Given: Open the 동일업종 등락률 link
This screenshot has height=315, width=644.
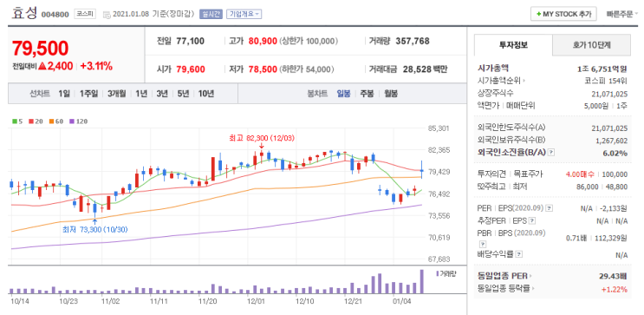Looking at the screenshot, I should click(x=506, y=288).
